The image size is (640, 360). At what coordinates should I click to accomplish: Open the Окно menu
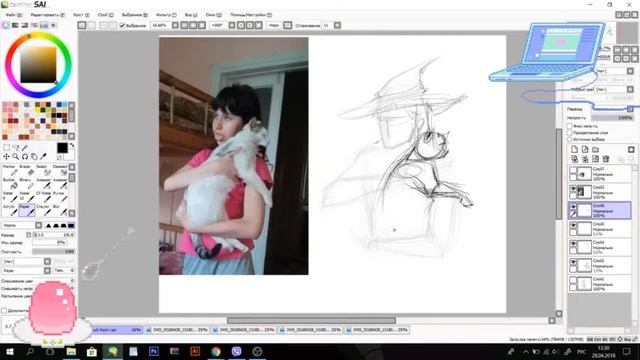pos(213,15)
